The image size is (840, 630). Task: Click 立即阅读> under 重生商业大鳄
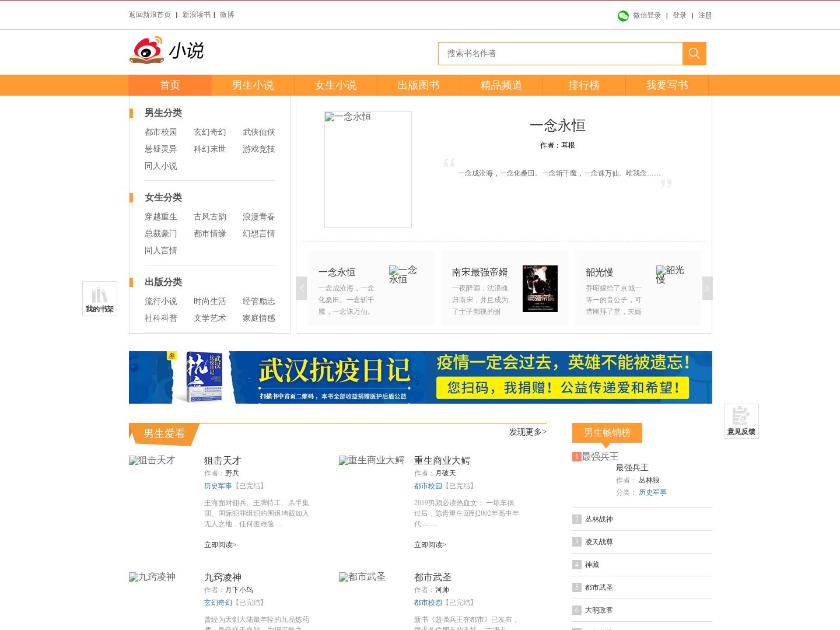click(x=430, y=545)
